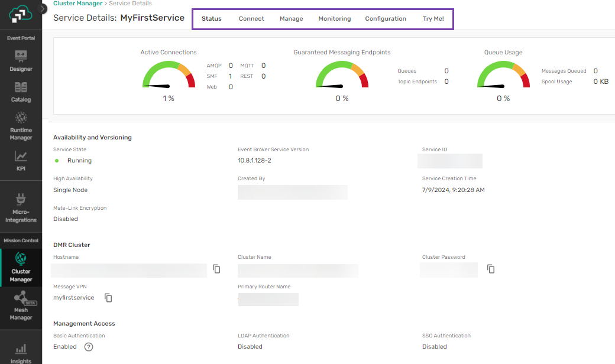
Task: Open the Configuration tab
Action: pyautogui.click(x=386, y=19)
